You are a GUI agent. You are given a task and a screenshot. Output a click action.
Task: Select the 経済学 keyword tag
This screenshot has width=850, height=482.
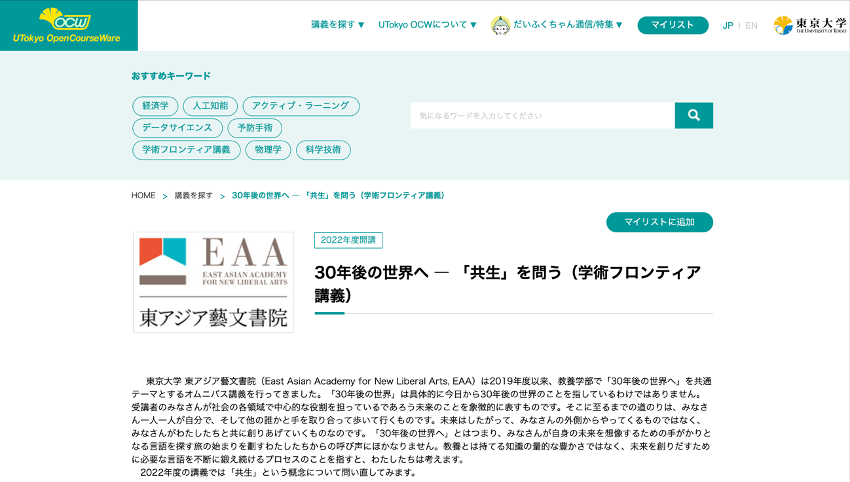coord(155,106)
